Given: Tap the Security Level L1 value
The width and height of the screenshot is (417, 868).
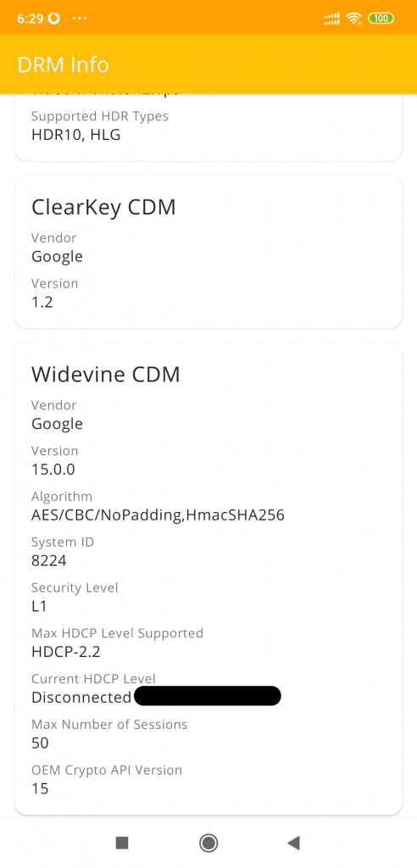Looking at the screenshot, I should (39, 606).
